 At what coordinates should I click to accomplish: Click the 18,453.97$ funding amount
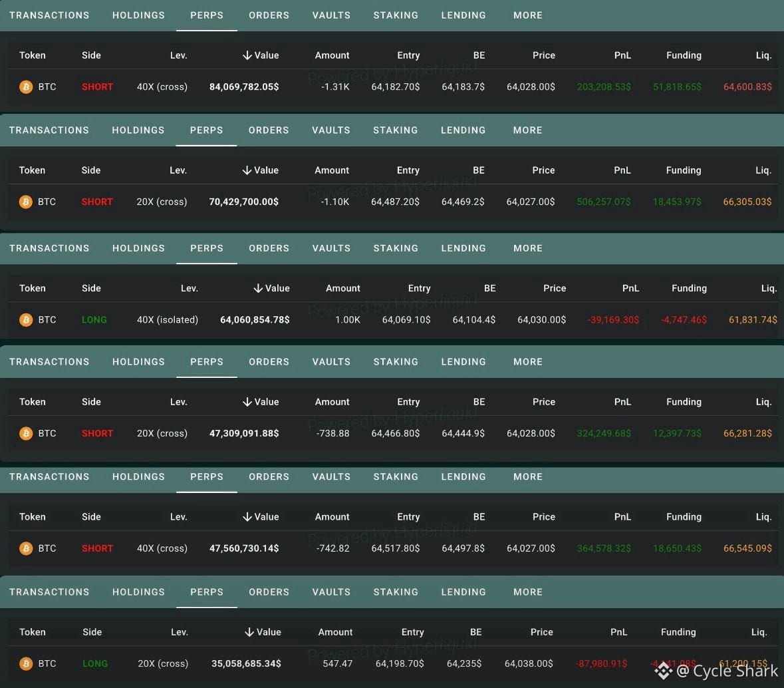tap(676, 202)
